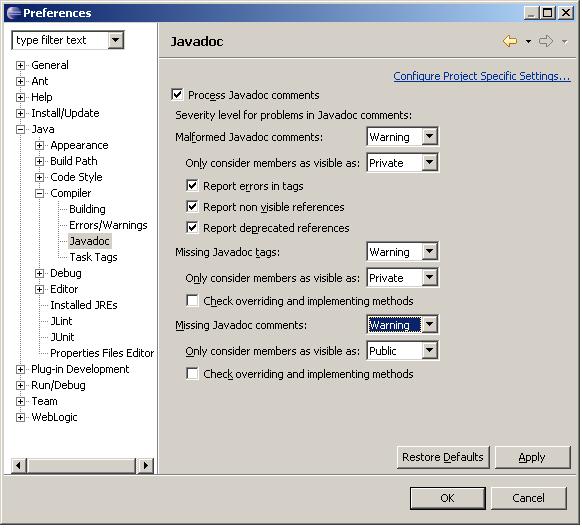Select Errors/Warnings in the Compiler tree
582x528 pixels.
point(108,225)
